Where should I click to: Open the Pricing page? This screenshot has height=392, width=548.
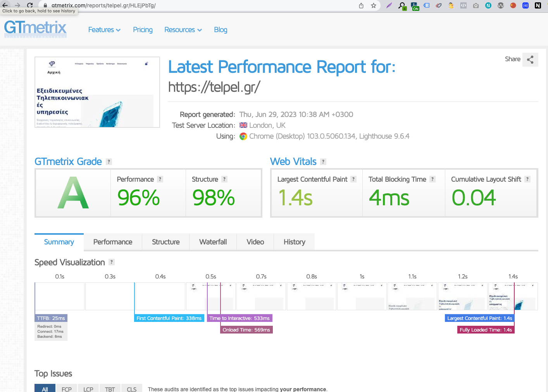[x=143, y=30]
